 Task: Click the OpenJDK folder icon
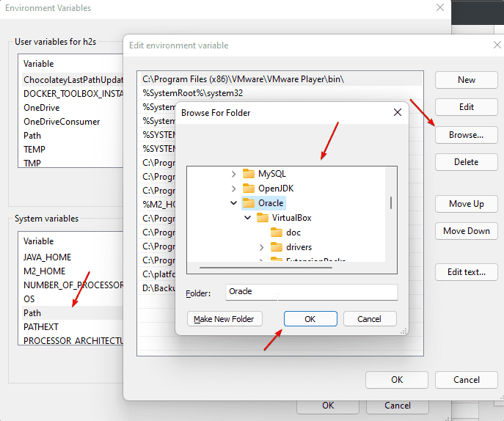click(249, 188)
